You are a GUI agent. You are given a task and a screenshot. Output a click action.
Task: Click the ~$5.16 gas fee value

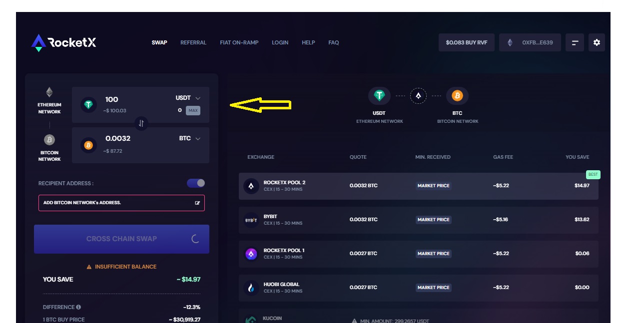click(501, 220)
